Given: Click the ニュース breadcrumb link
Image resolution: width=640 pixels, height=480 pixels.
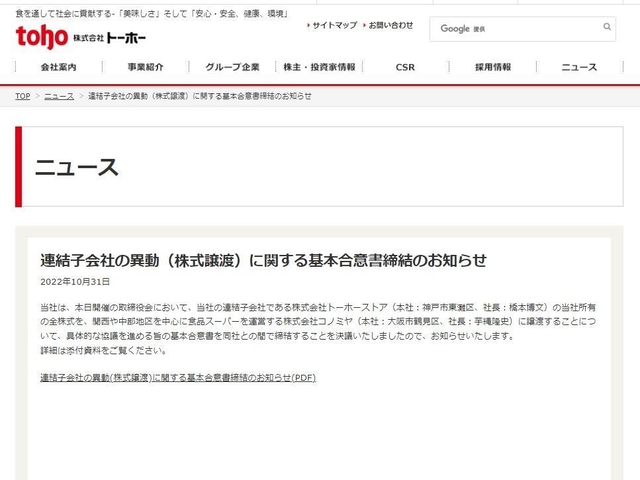Looking at the screenshot, I should [58, 96].
